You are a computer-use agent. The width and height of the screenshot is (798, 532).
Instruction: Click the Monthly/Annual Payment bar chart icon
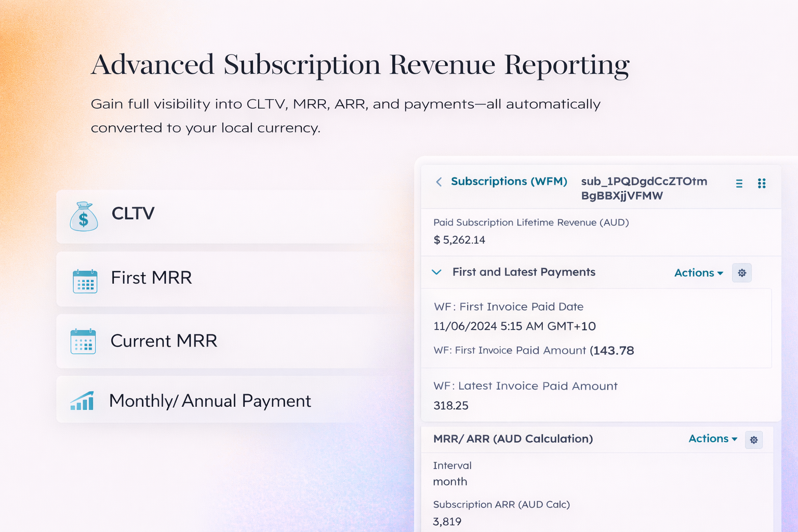(x=82, y=401)
